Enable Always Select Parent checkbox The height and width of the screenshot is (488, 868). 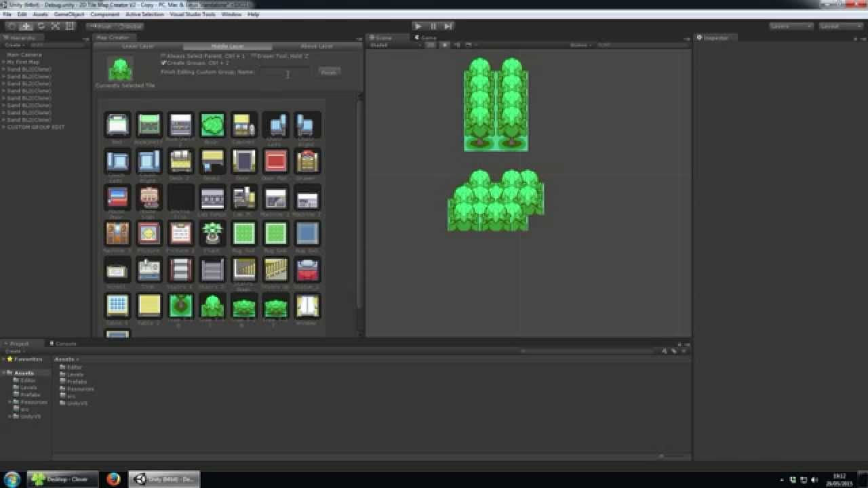point(163,56)
